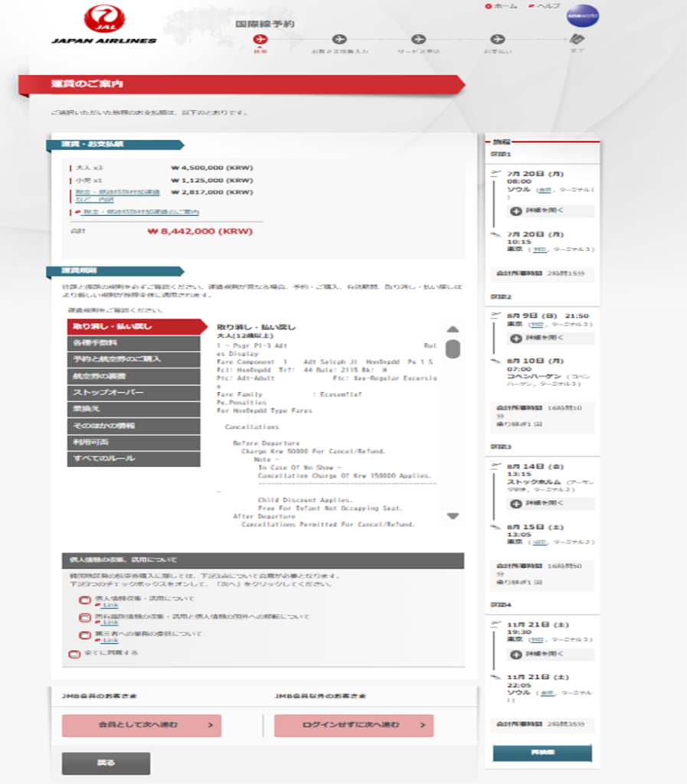The image size is (687, 784).
Task: Click the fare rules scrollbar down arrow
Action: 453,516
